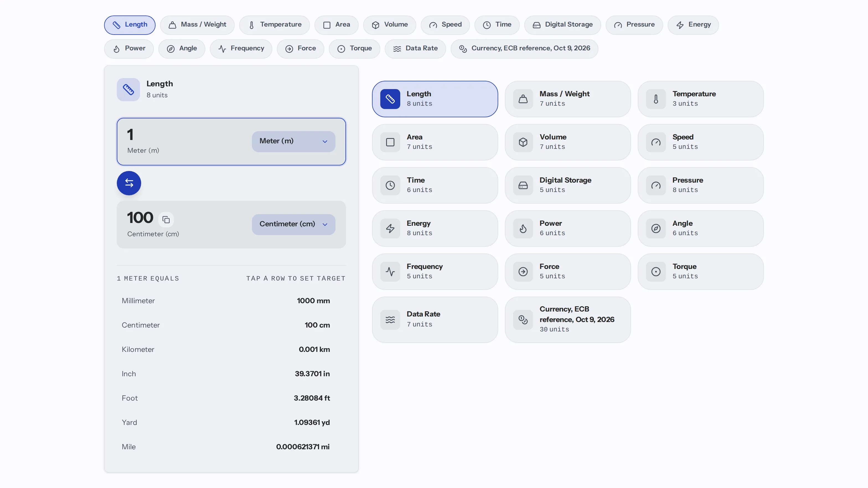
Task: Switch to Data Rate top tab
Action: point(415,49)
